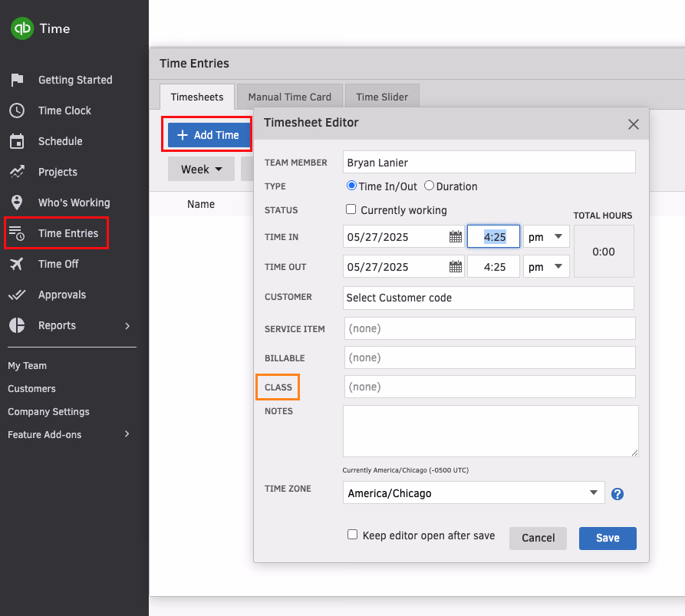Click the Currently America/Chicago (-0500 UTC) text
The image size is (685, 616).
tap(406, 470)
